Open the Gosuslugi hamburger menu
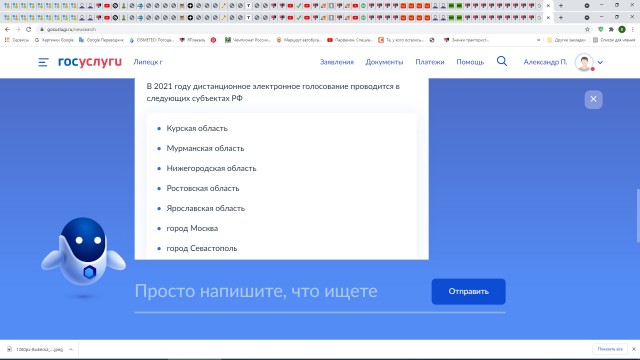The image size is (640, 360). pyautogui.click(x=43, y=62)
